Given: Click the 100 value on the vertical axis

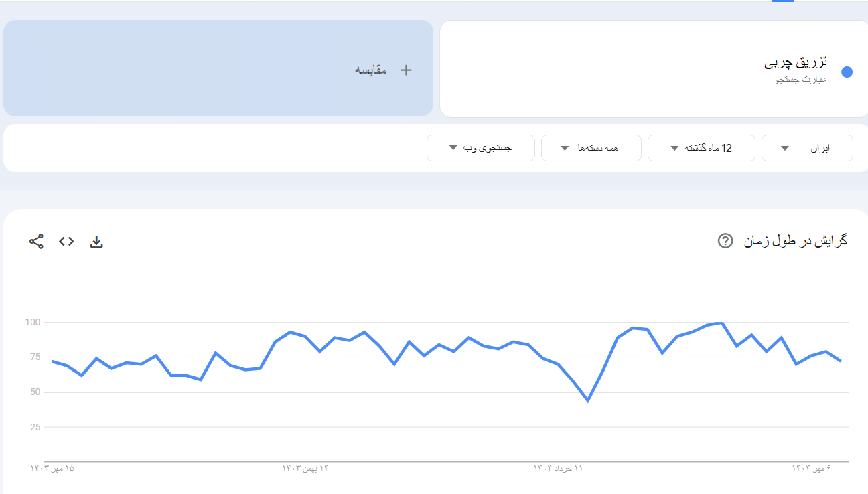Looking at the screenshot, I should pyautogui.click(x=33, y=323).
